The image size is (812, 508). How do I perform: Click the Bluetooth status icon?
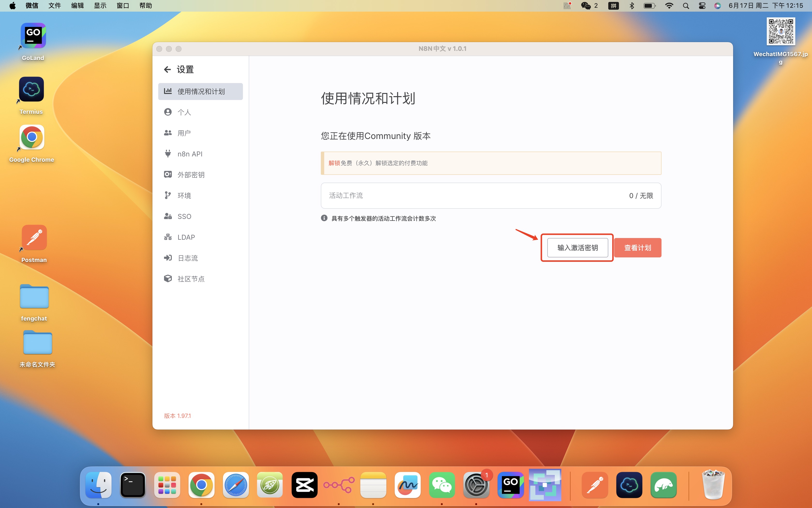632,6
